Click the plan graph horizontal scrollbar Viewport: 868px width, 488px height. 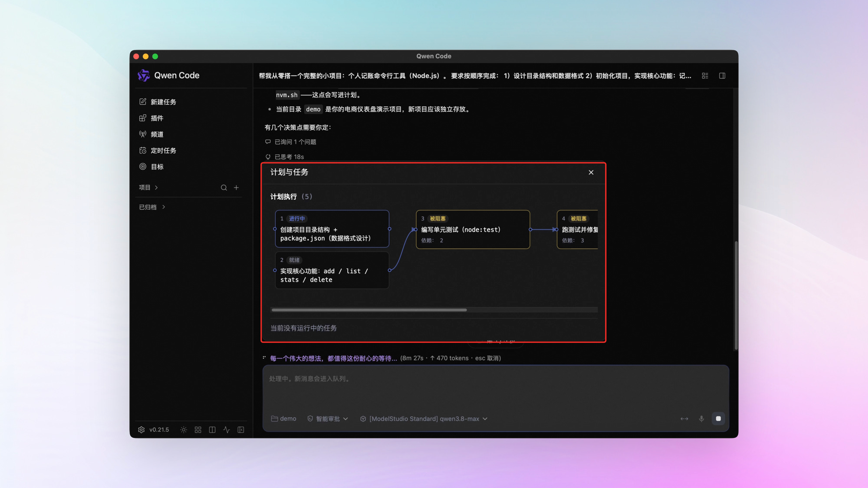pos(369,310)
